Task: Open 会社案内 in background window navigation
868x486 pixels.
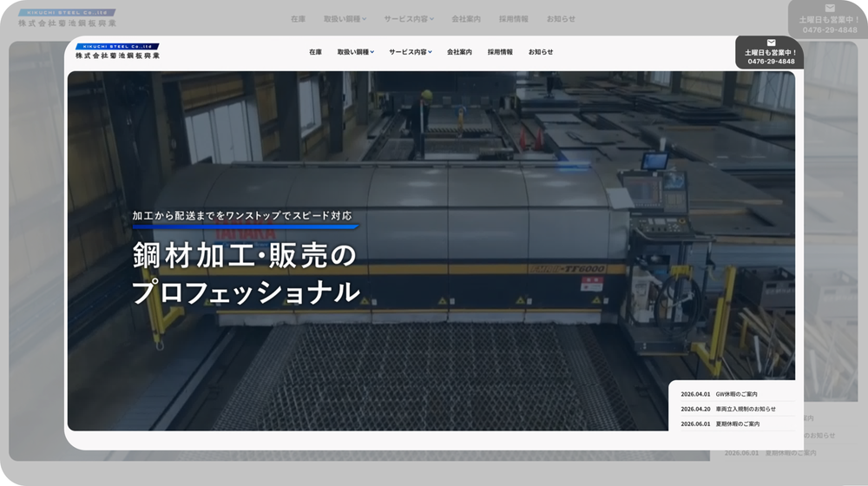Action: click(466, 19)
